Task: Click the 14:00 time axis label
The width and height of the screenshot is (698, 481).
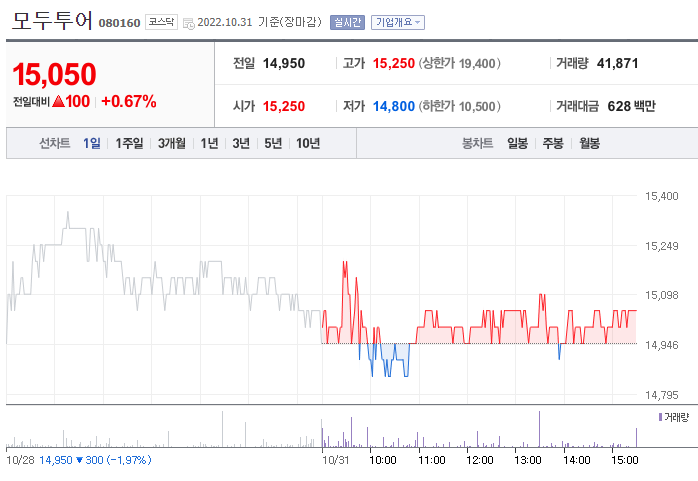Action: 577,460
